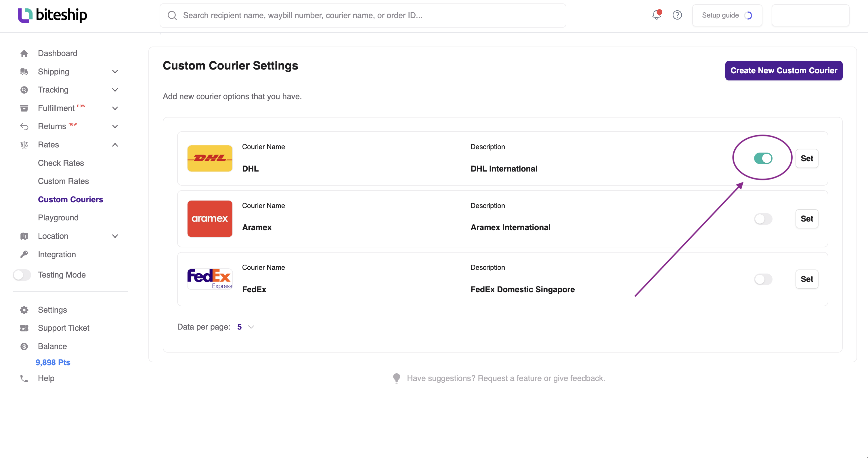
Task: Click the Aramex courier logo
Action: (x=210, y=219)
